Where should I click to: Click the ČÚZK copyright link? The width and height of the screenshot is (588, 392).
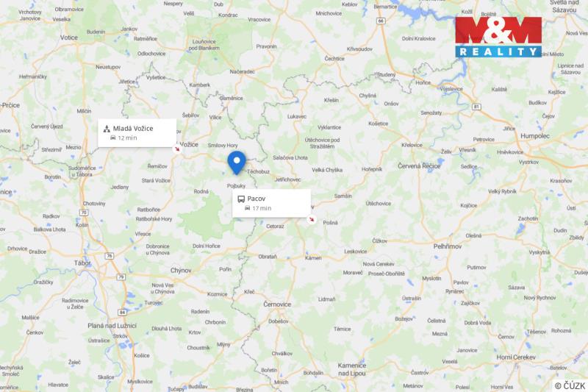(x=570, y=385)
